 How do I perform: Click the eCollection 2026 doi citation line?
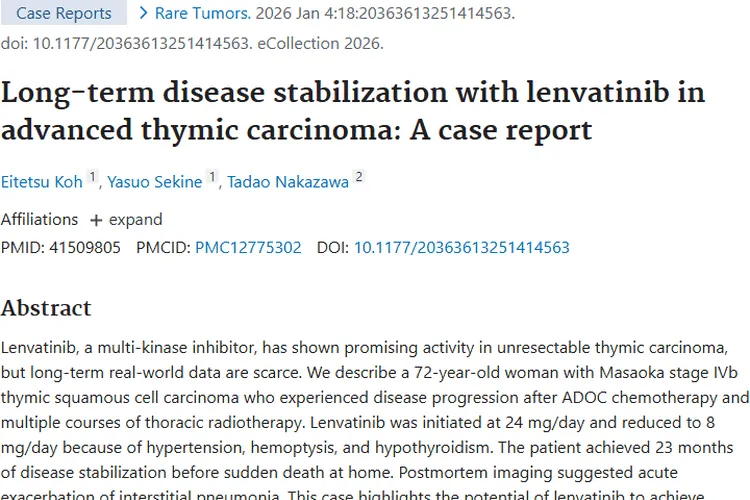[x=191, y=43]
